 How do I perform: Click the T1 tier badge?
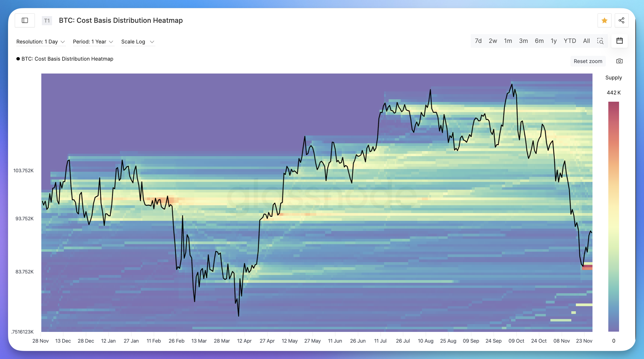coord(47,21)
